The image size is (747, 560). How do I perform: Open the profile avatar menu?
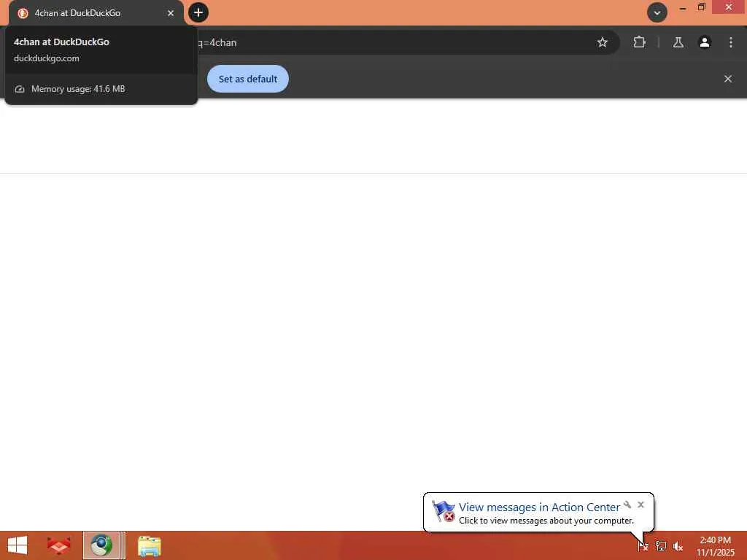click(x=704, y=42)
